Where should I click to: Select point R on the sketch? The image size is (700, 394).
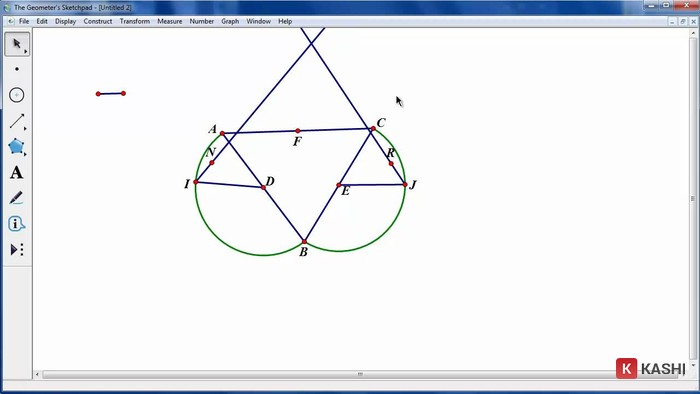[391, 164]
